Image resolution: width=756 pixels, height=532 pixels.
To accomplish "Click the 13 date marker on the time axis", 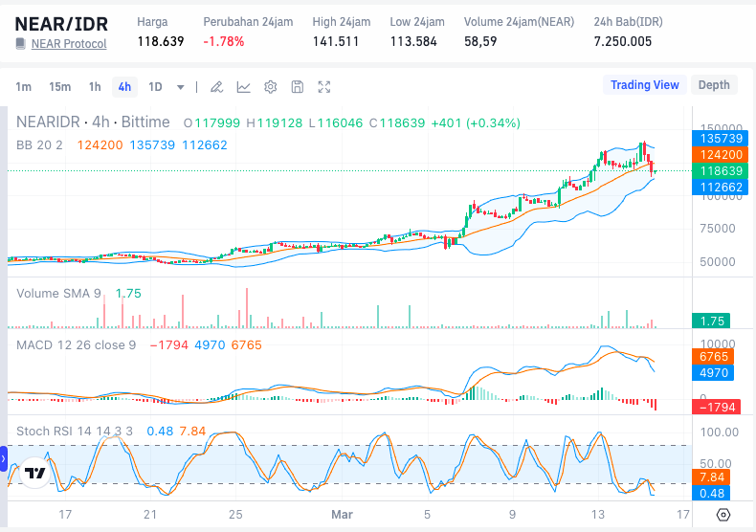I will [598, 515].
